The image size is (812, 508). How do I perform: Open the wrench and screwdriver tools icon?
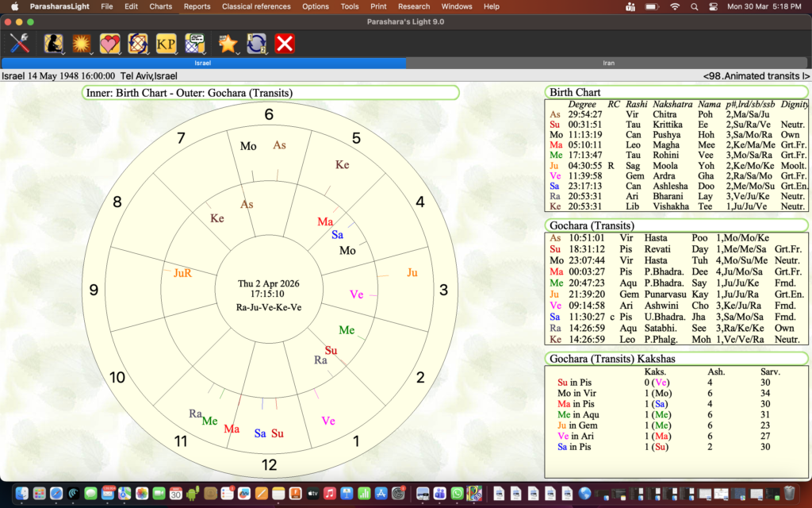point(20,43)
